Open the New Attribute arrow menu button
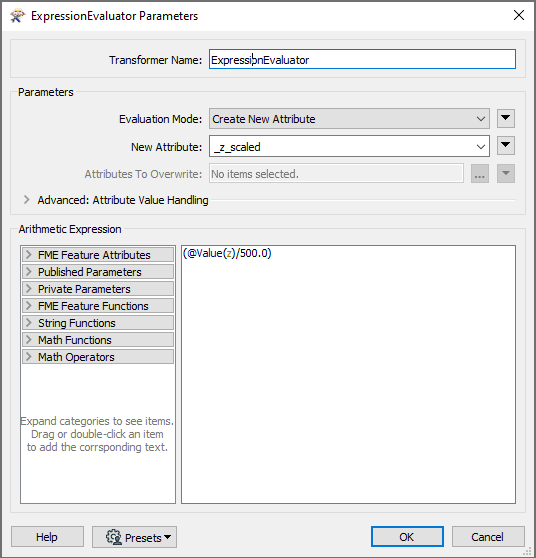This screenshot has width=536, height=558. (506, 146)
